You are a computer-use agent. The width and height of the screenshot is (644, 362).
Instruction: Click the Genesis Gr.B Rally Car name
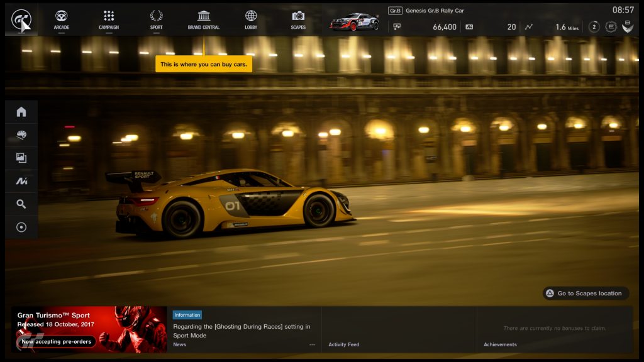[x=435, y=11]
